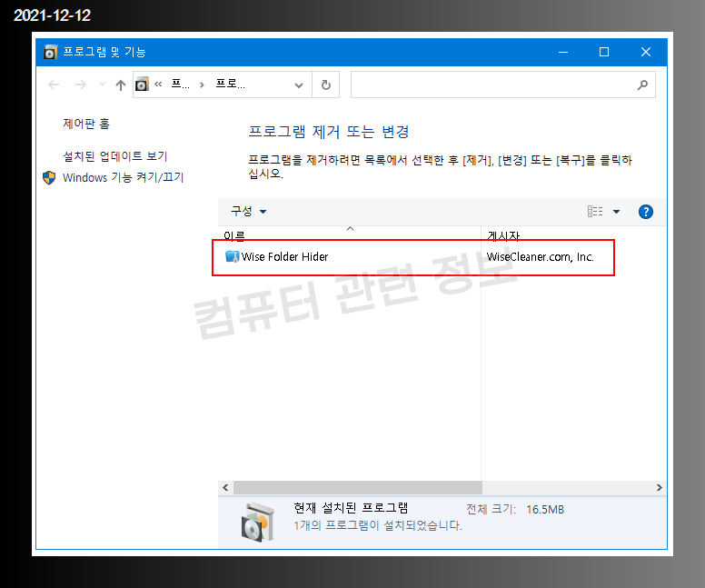Click the 프로... breadcrumb in address bar
This screenshot has height=588, width=705.
(x=231, y=85)
